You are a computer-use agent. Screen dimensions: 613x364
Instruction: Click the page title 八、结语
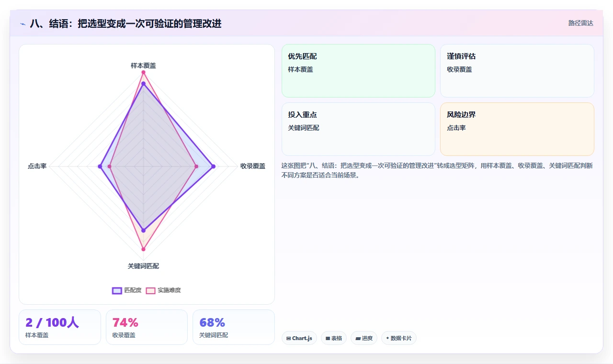[125, 23]
